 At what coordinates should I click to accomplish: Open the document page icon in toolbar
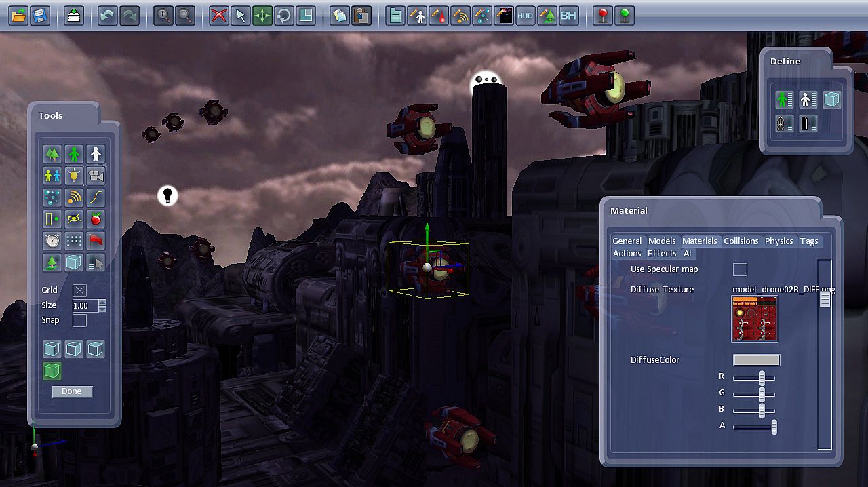[395, 16]
